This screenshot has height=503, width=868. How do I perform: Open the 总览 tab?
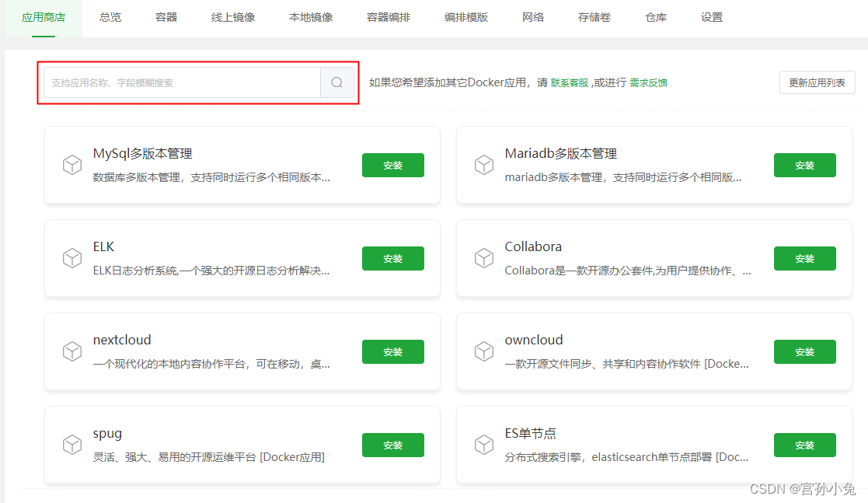[110, 18]
